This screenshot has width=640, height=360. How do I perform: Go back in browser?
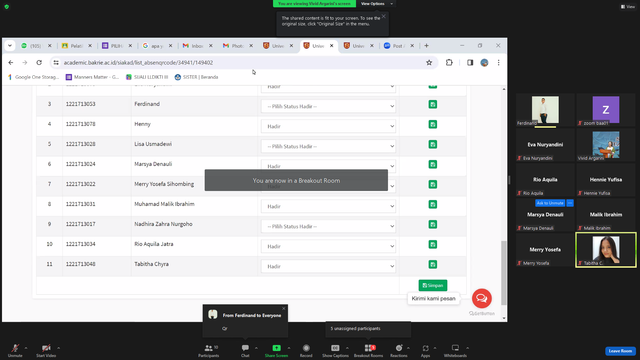click(11, 62)
